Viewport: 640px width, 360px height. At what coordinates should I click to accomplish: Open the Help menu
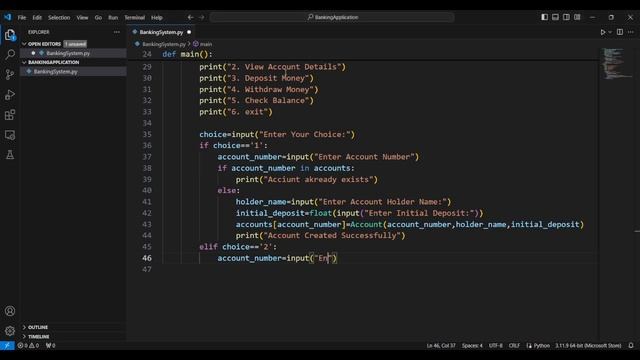[x=157, y=17]
